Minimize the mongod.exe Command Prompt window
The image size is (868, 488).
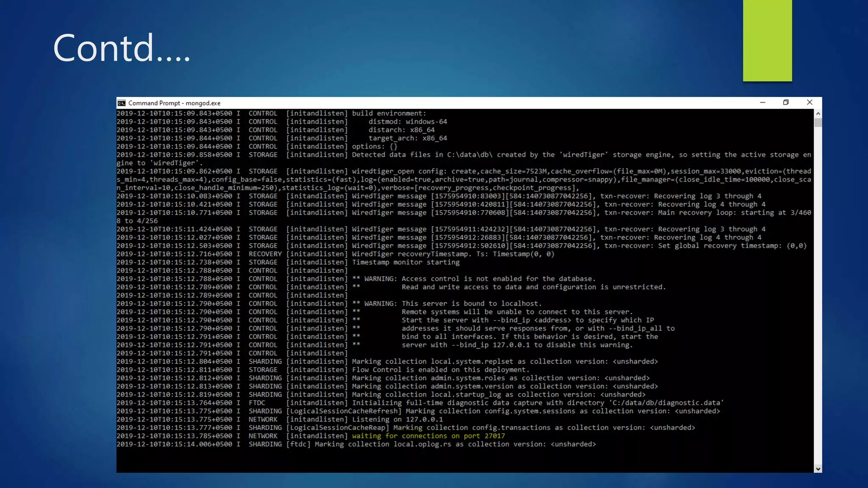tap(762, 103)
